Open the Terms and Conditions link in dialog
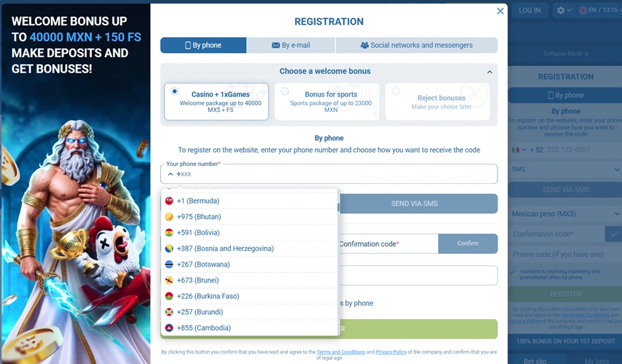Viewport: 622px width, 364px height. 341,352
